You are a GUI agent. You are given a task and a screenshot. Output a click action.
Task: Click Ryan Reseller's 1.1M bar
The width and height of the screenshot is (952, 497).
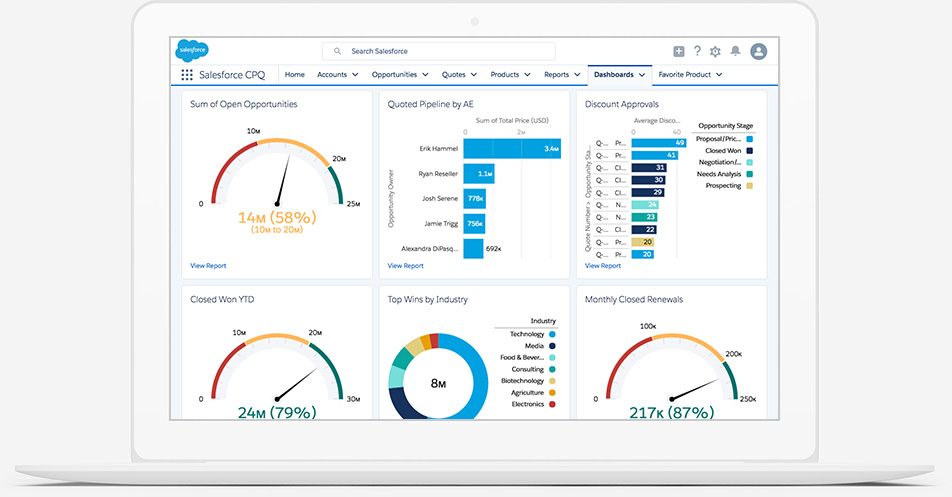pyautogui.click(x=479, y=174)
